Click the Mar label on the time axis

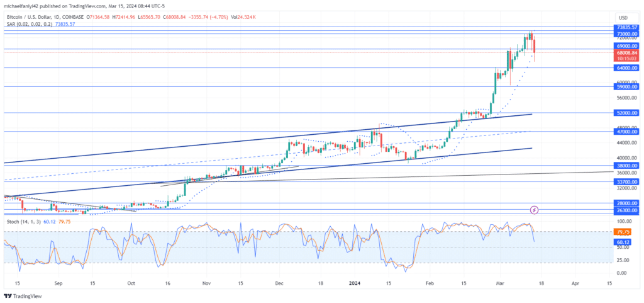[501, 283]
